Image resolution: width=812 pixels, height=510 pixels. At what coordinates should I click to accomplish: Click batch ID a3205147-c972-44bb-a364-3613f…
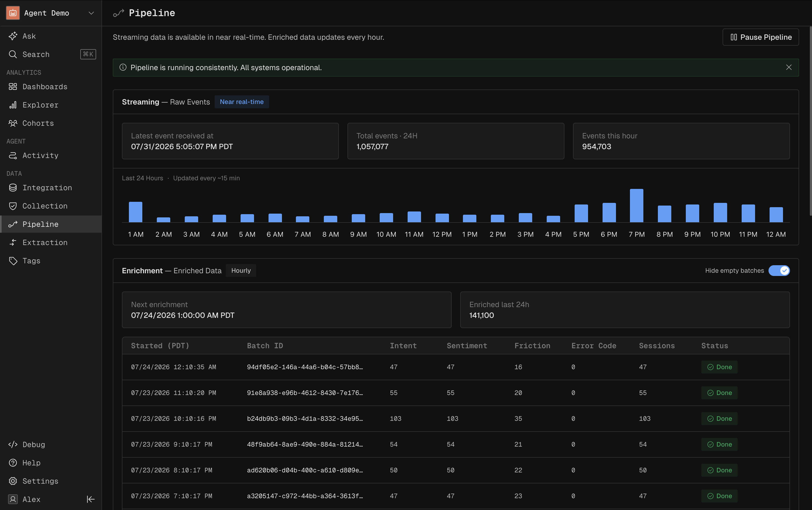pos(305,496)
